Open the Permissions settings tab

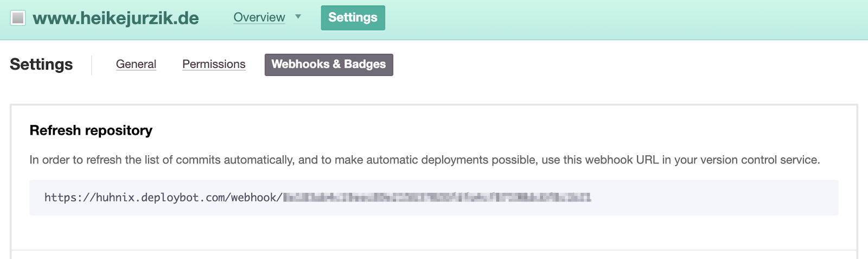tap(214, 64)
